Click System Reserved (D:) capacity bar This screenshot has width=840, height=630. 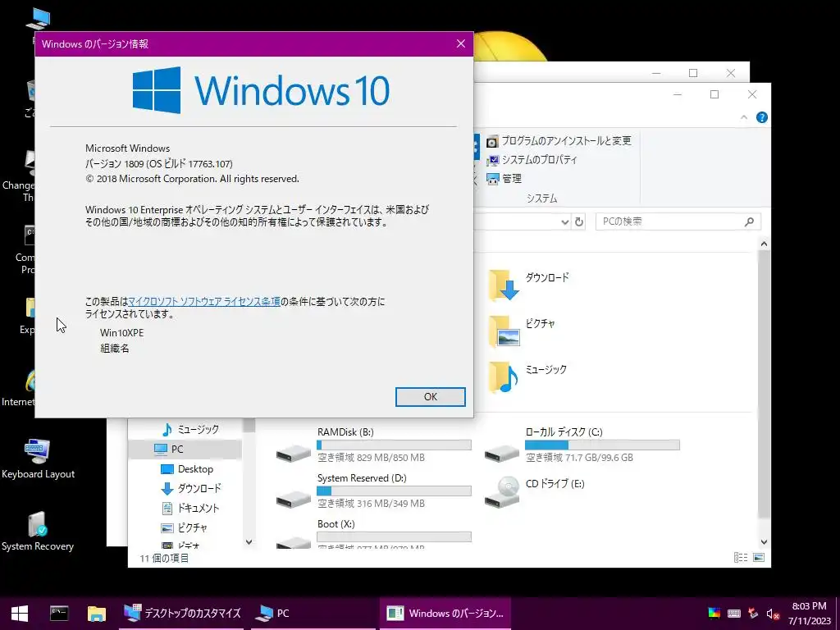[394, 491]
